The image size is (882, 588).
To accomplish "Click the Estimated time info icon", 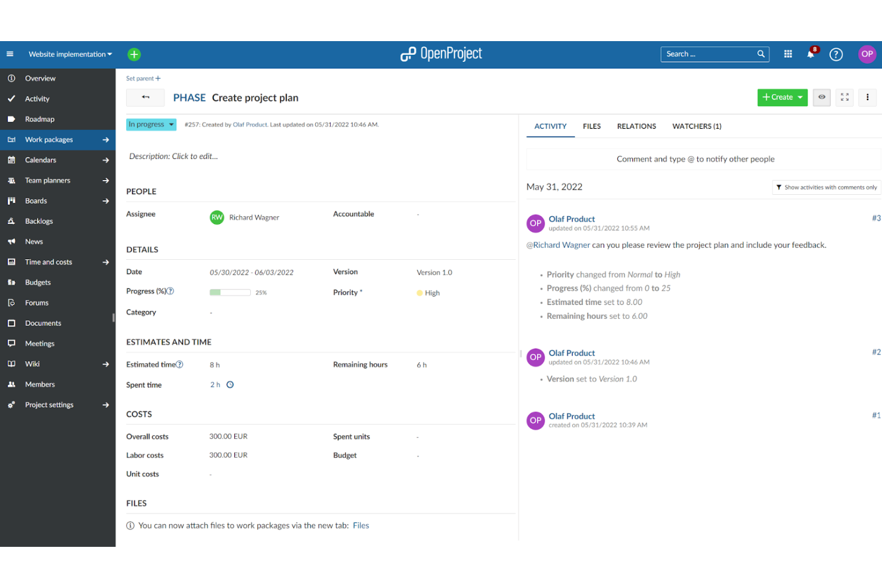I will coord(179,364).
